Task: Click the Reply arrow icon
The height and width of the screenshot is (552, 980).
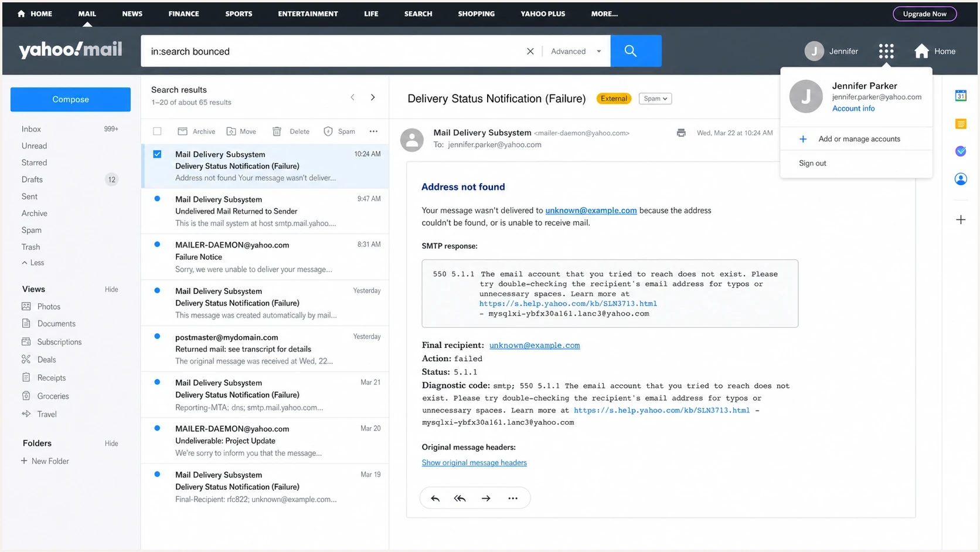Action: point(435,499)
